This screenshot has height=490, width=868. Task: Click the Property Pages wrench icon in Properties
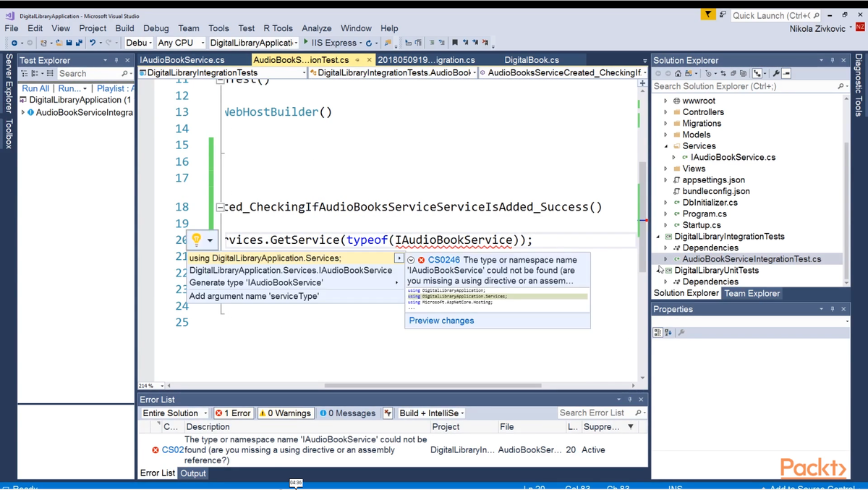pyautogui.click(x=681, y=332)
